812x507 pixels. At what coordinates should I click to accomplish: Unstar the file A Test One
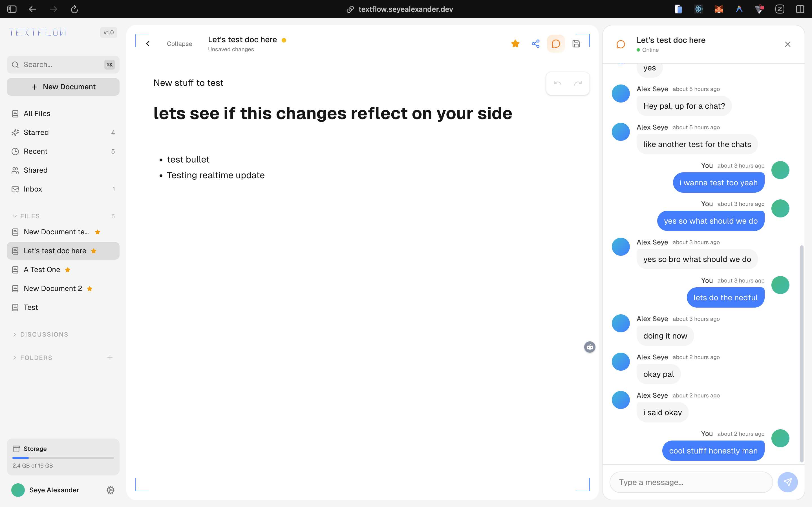click(68, 269)
